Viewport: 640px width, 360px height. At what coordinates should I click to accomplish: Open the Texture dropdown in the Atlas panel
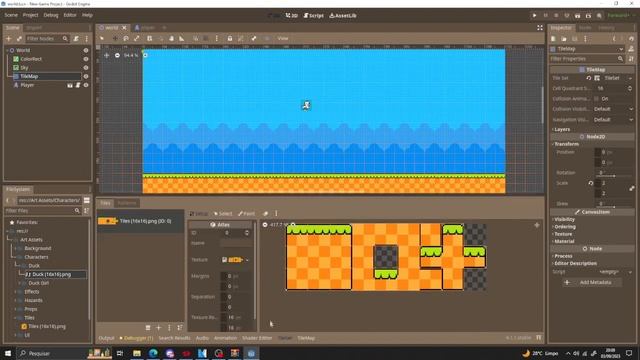247,260
